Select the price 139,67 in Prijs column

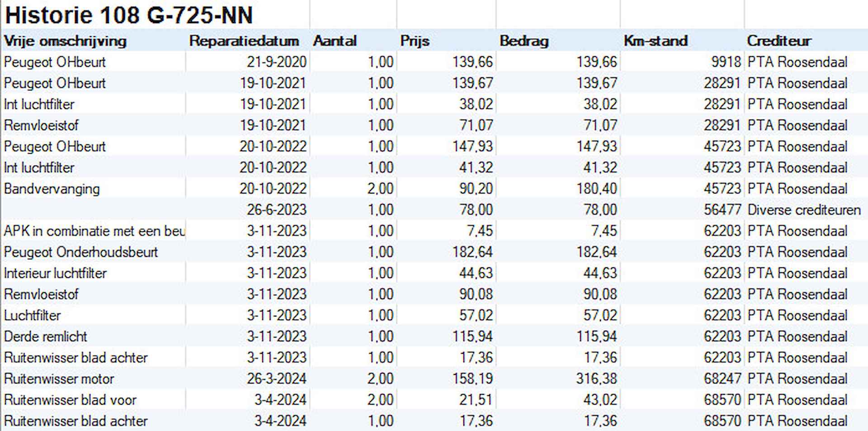click(472, 83)
